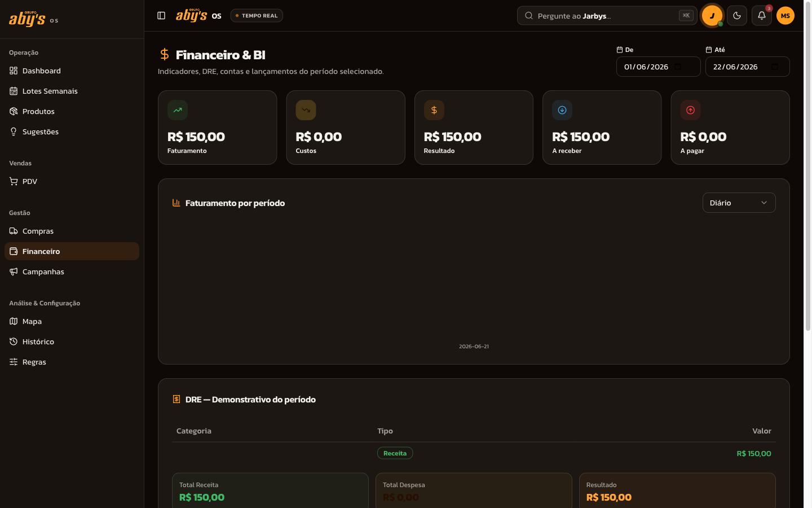812x508 pixels.
Task: Click the A receber R$ 150,00 card
Action: 602,128
